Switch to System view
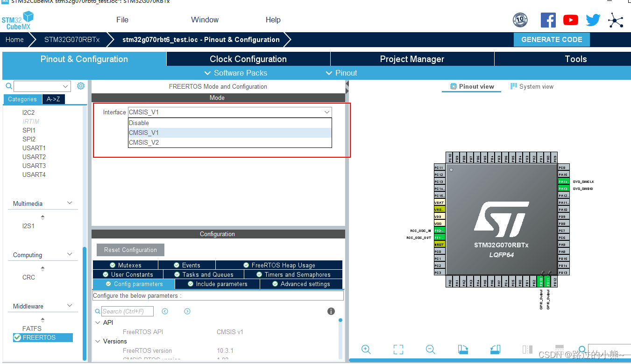631x364 pixels. pos(532,86)
